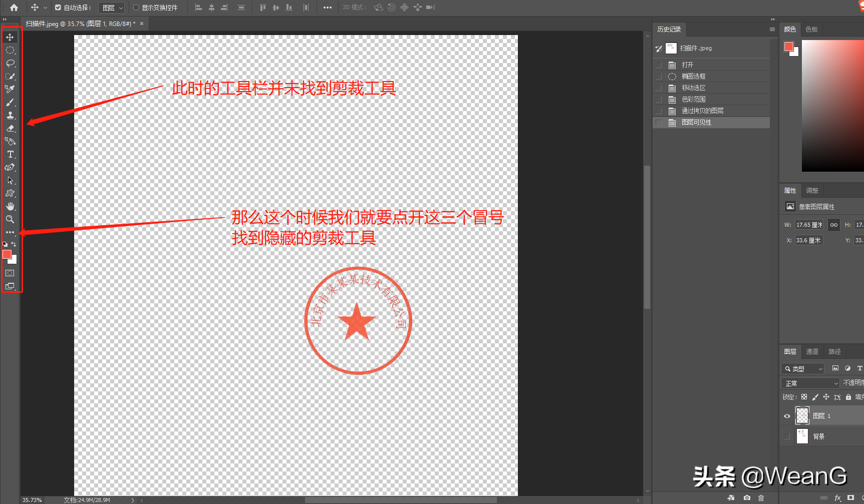864x504 pixels.
Task: Select the Paint Bucket tool
Action: click(x=10, y=141)
